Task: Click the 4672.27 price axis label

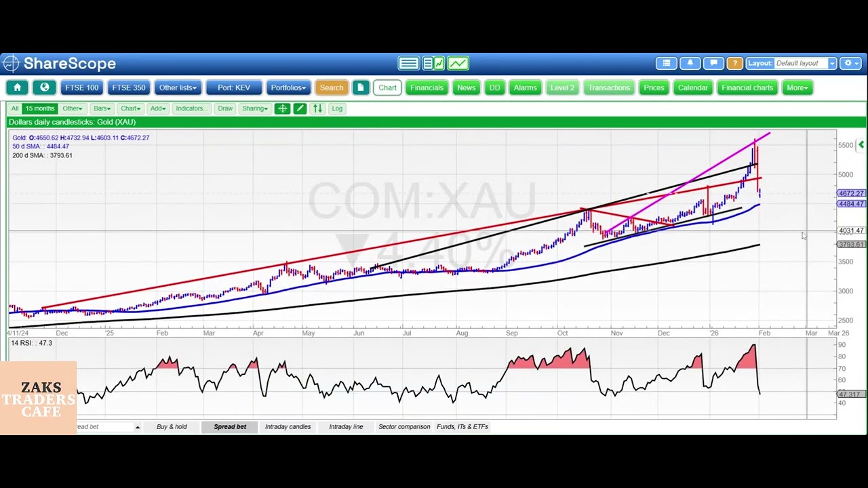Action: pos(851,194)
